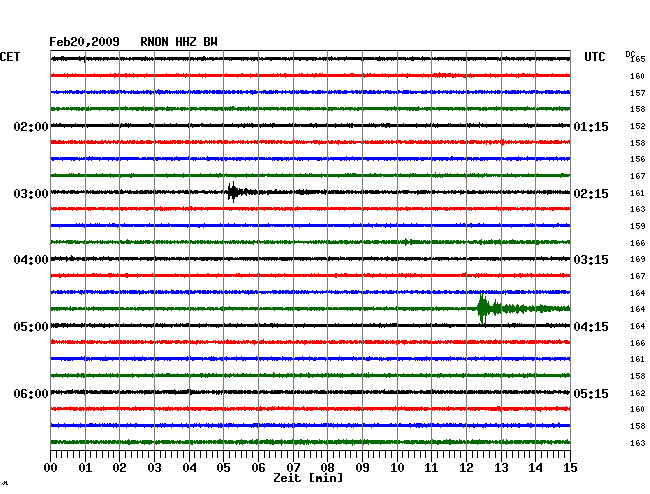Click the DC value 162
The height and width of the screenshot is (494, 650).
click(x=638, y=393)
